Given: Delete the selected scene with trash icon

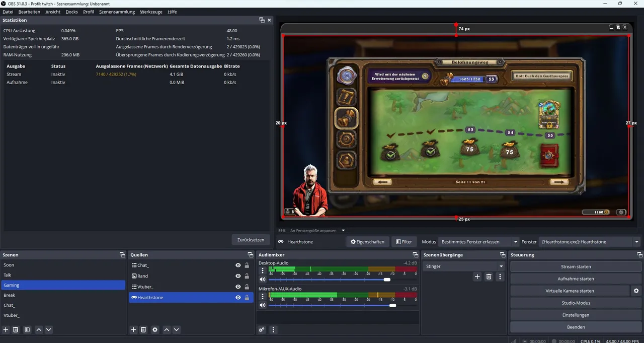Looking at the screenshot, I should tap(16, 329).
